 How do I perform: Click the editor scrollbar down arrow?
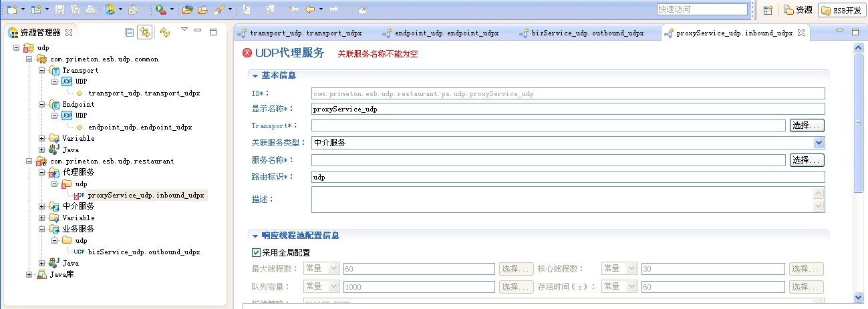(859, 297)
